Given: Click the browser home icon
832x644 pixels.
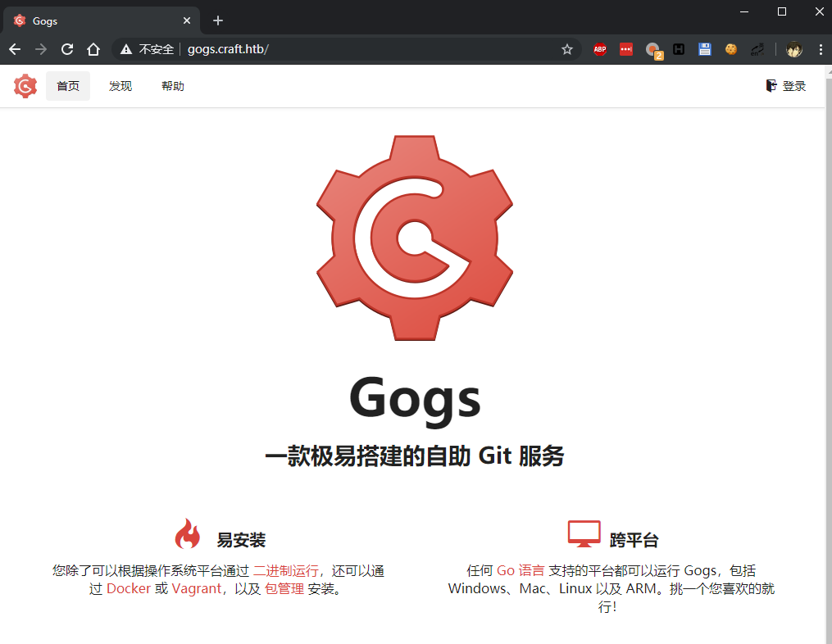Looking at the screenshot, I should [x=93, y=49].
